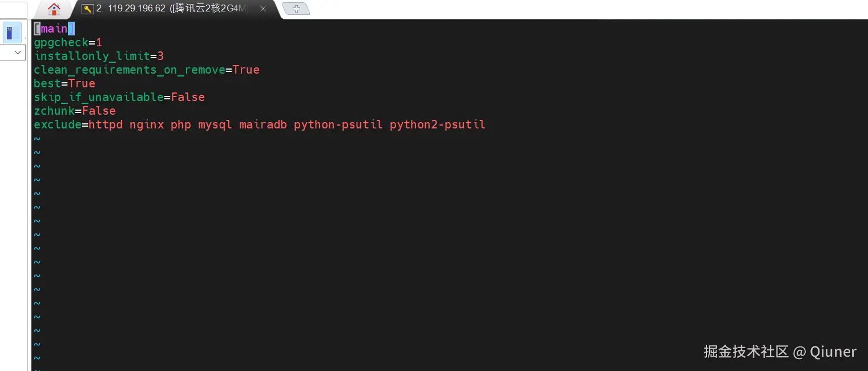Click the empty input field at top left
The height and width of the screenshot is (371, 868).
click(14, 9)
